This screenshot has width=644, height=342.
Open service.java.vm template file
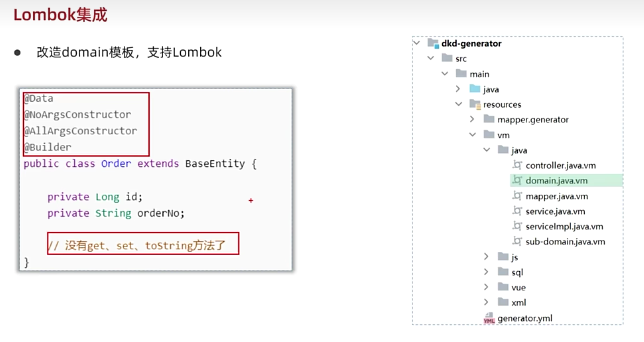point(555,211)
